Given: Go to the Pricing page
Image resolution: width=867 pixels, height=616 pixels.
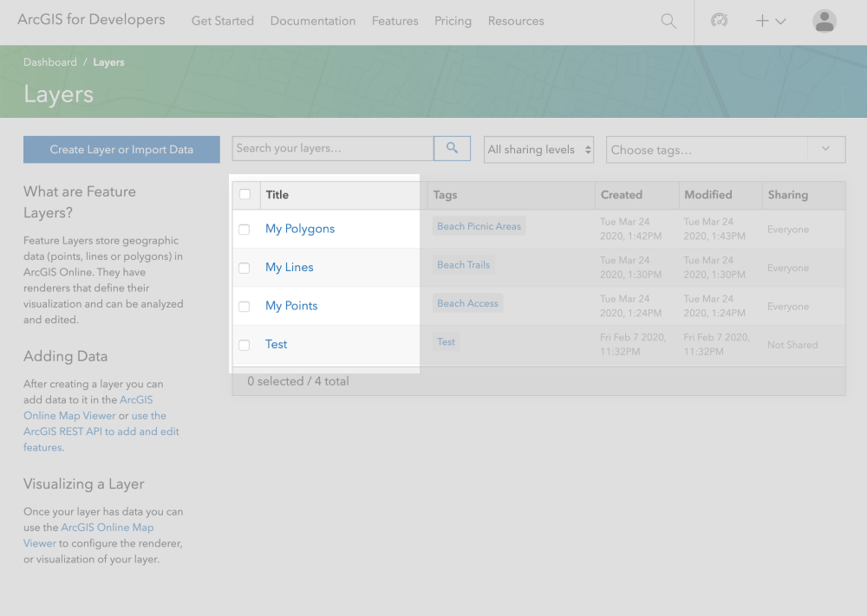Looking at the screenshot, I should pos(453,20).
